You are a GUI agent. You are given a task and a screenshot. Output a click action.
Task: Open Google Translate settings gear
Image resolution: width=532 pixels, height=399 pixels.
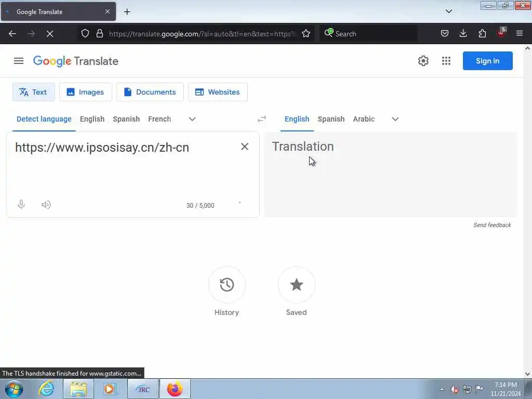[x=423, y=61]
